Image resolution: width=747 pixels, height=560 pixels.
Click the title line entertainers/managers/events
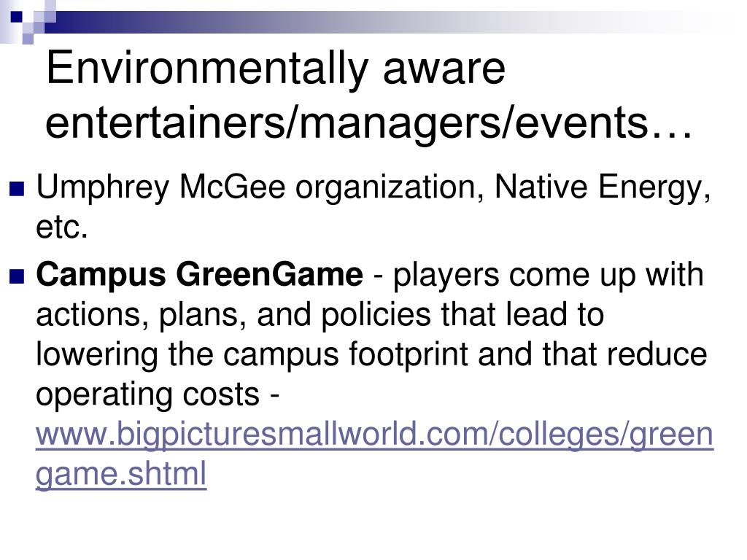tap(368, 122)
